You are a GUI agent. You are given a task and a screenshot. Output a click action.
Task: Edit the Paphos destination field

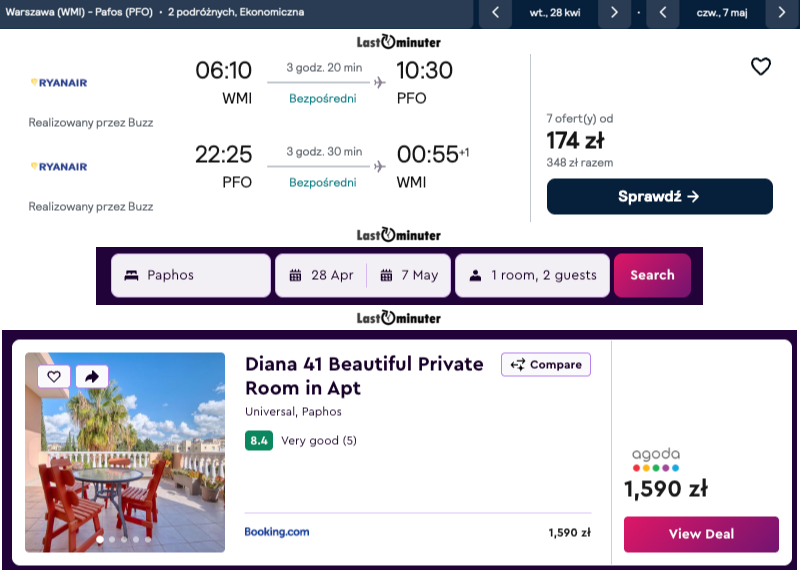pos(190,275)
